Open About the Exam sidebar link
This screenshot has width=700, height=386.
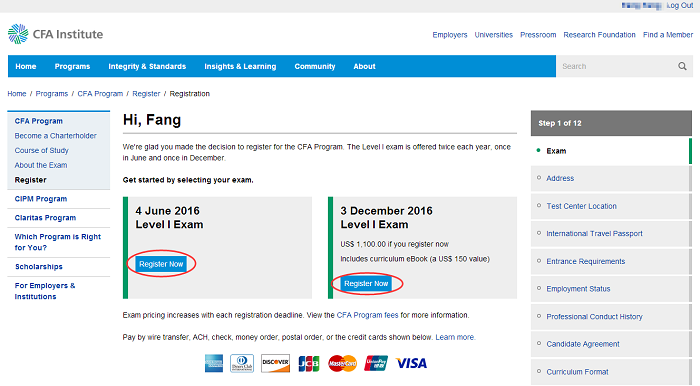tap(41, 165)
